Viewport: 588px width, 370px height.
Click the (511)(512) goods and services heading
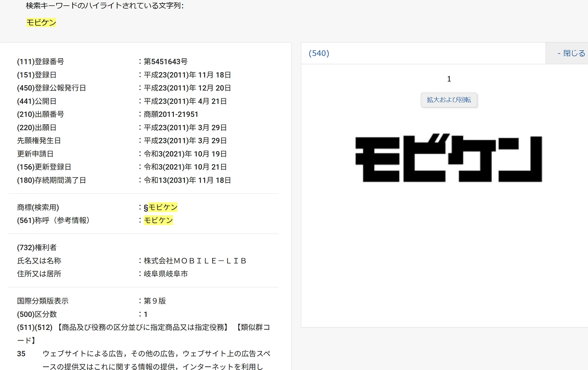[143, 334]
